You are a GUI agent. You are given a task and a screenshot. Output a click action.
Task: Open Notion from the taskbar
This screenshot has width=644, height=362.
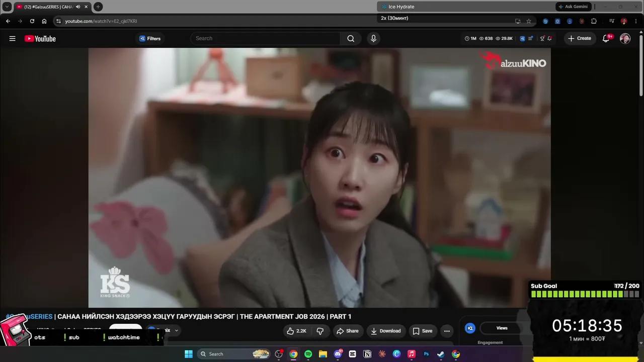pyautogui.click(x=367, y=354)
